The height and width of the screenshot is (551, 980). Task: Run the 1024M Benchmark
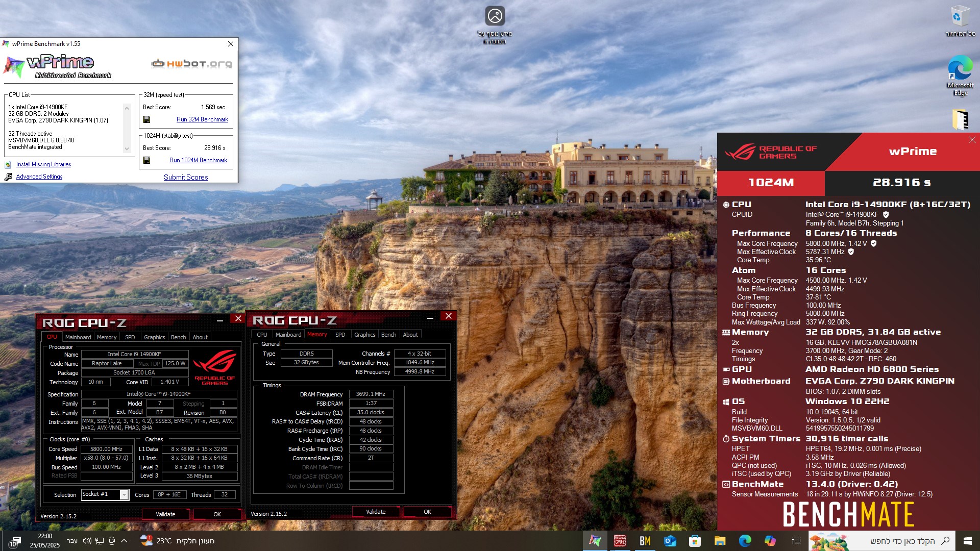[198, 160]
